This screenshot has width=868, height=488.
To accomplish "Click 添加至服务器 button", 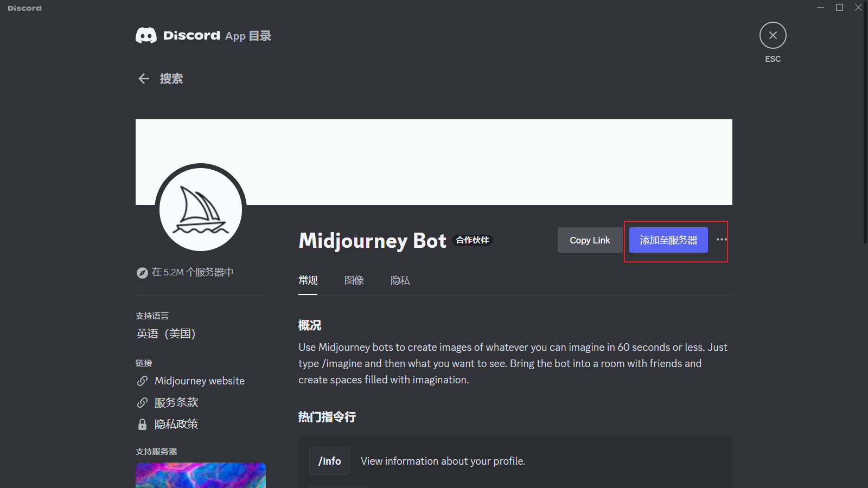I will click(x=668, y=240).
